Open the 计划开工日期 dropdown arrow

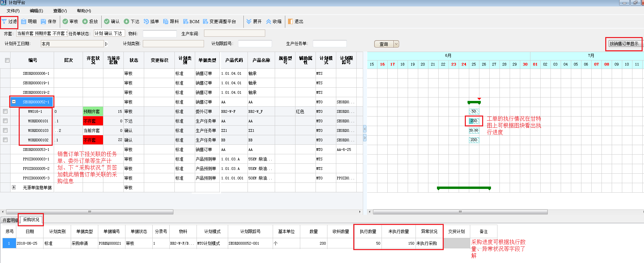coord(106,44)
